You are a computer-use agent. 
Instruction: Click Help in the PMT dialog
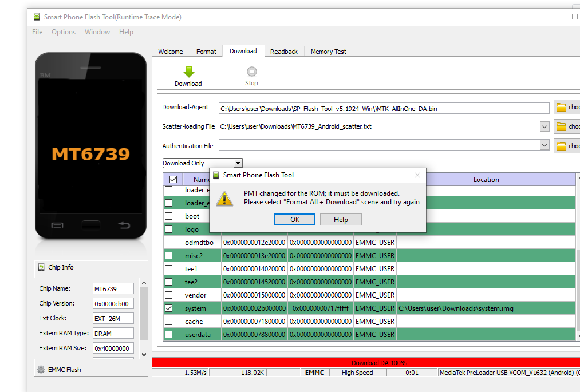pos(341,220)
